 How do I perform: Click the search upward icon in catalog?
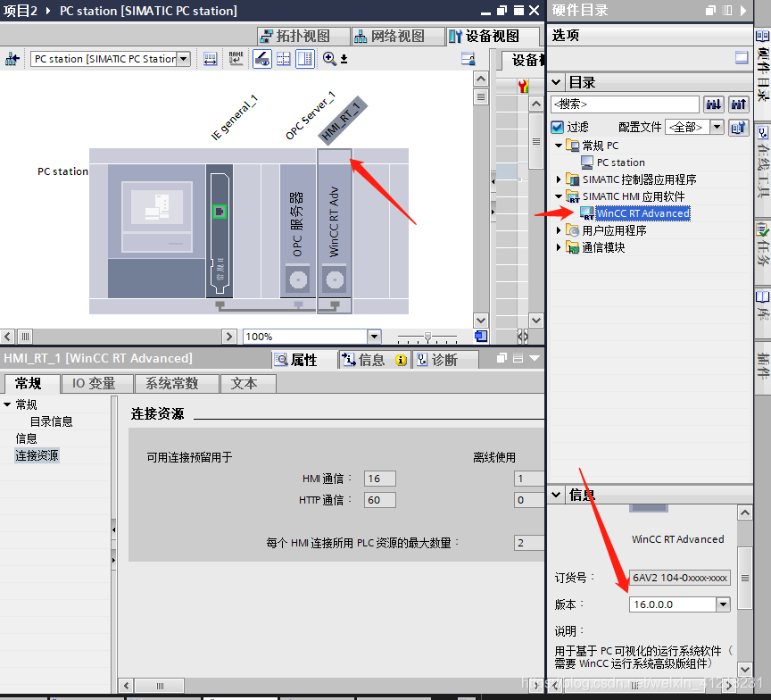pos(739,104)
